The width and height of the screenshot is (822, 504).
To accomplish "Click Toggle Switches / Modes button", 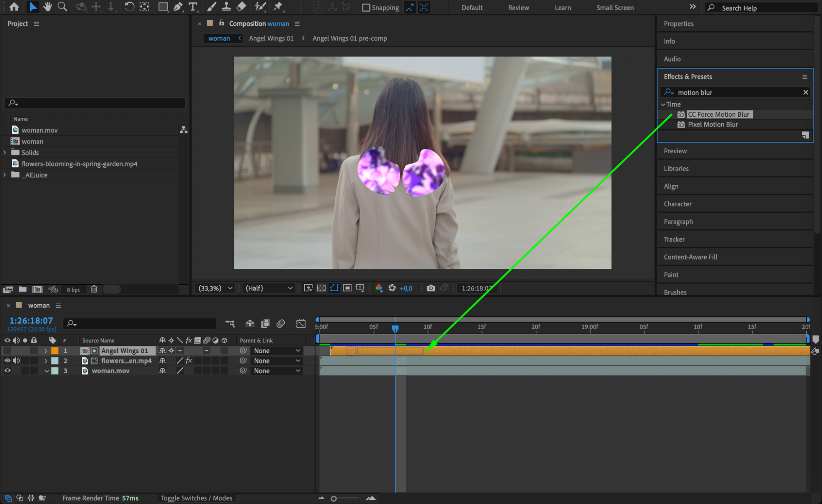I will point(196,498).
